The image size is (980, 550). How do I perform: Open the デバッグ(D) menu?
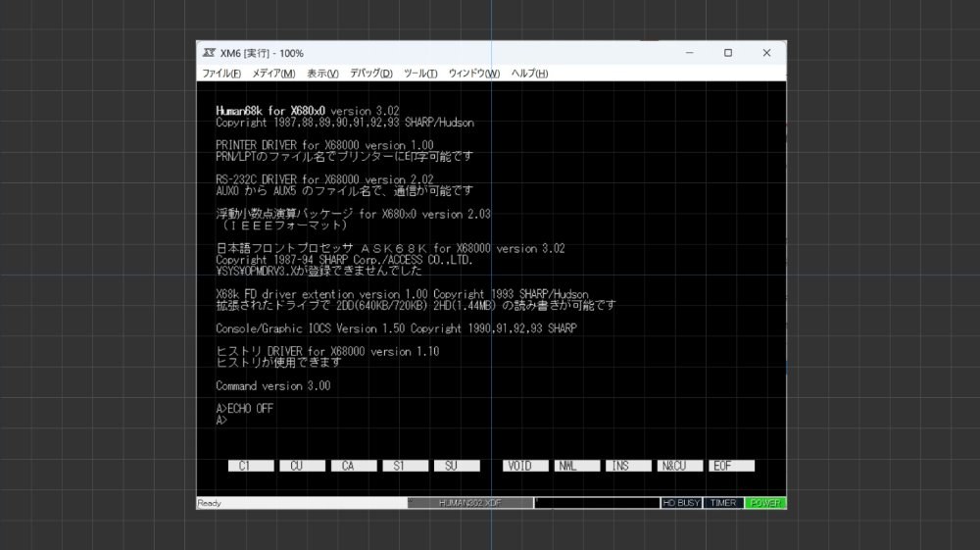[x=370, y=74]
